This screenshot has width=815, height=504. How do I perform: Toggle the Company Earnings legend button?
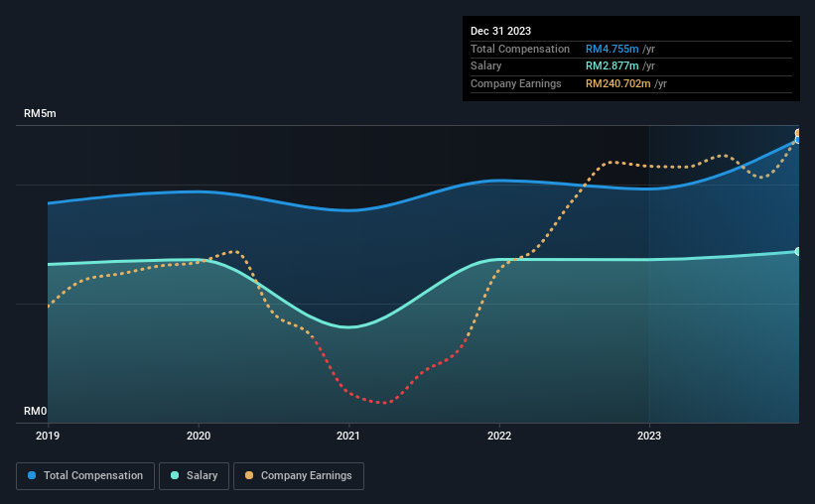click(x=299, y=476)
